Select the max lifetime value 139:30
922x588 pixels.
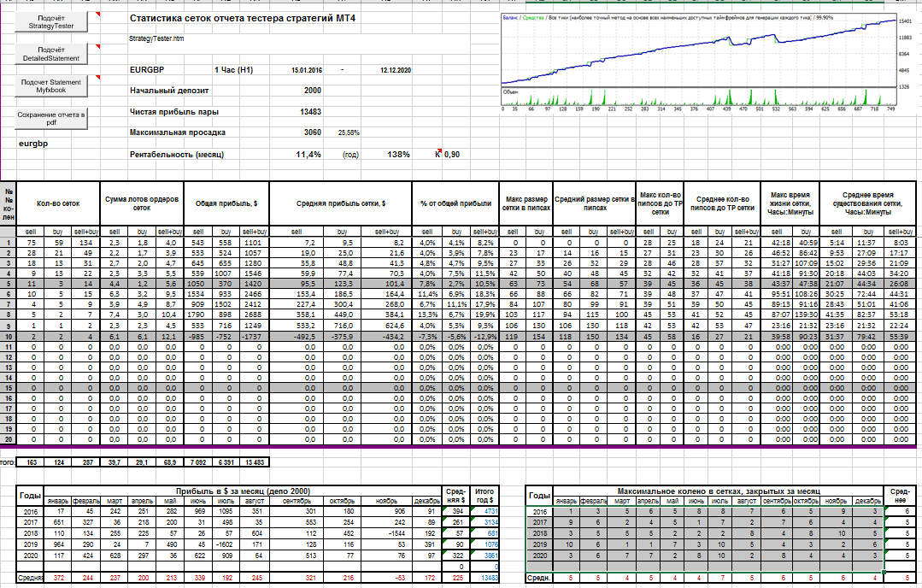(806, 315)
